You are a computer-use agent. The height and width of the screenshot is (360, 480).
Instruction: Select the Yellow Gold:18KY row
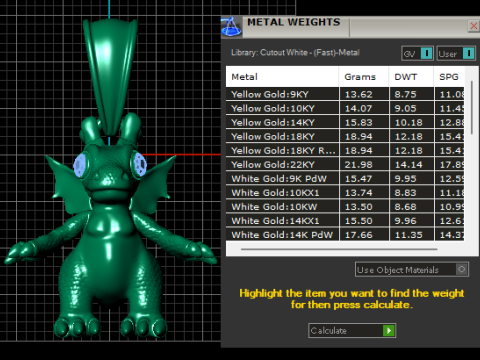click(345, 136)
